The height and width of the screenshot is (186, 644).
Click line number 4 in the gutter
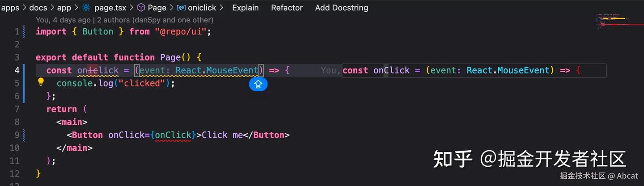pyautogui.click(x=17, y=70)
